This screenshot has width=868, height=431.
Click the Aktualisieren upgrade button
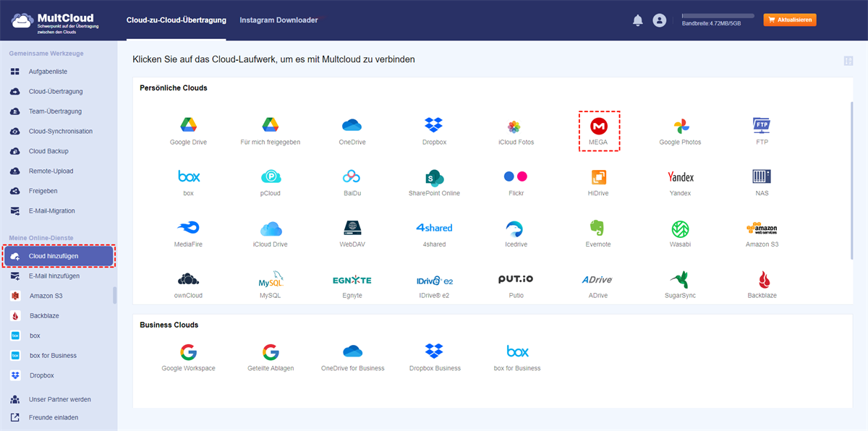click(790, 20)
